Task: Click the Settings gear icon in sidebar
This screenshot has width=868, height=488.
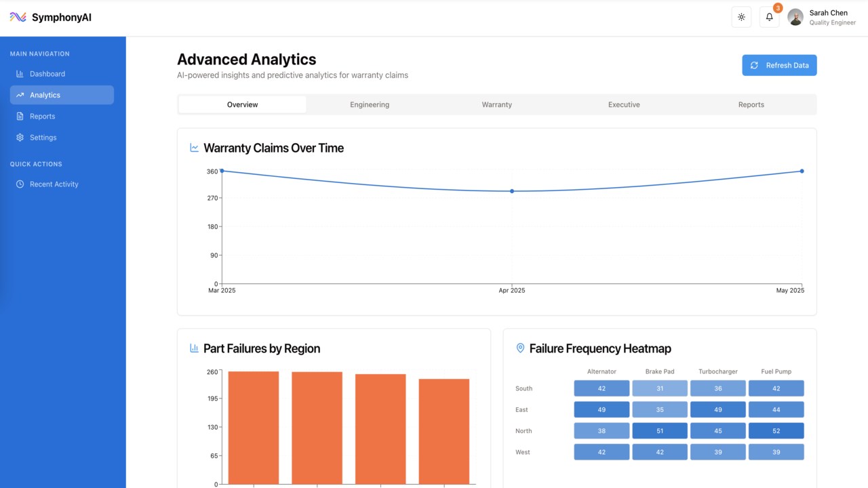Action: 20,138
